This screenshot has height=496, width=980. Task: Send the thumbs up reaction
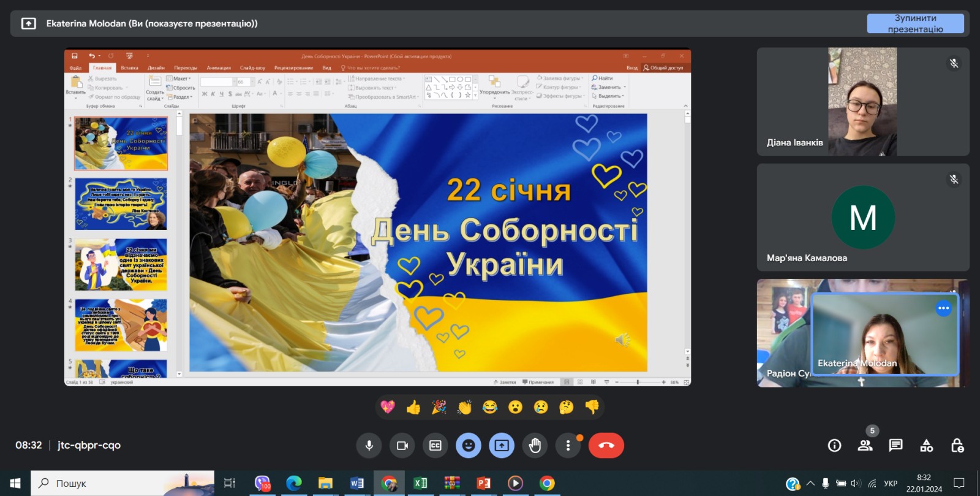[413, 407]
